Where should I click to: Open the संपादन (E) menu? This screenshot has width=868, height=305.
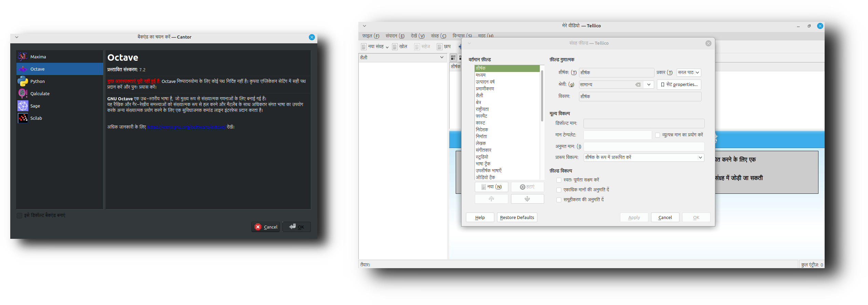click(395, 36)
